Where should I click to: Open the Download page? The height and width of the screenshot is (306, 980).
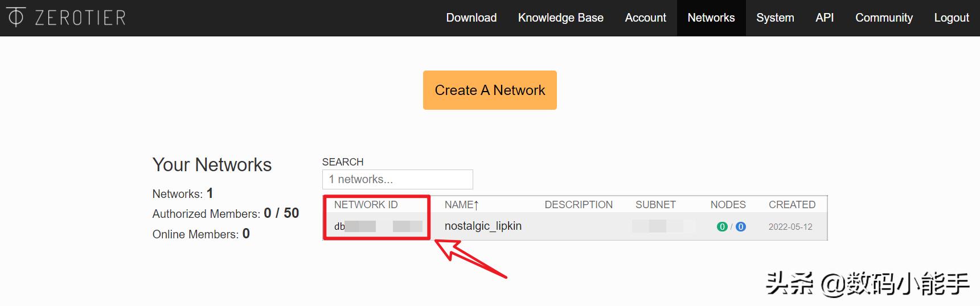click(x=471, y=18)
